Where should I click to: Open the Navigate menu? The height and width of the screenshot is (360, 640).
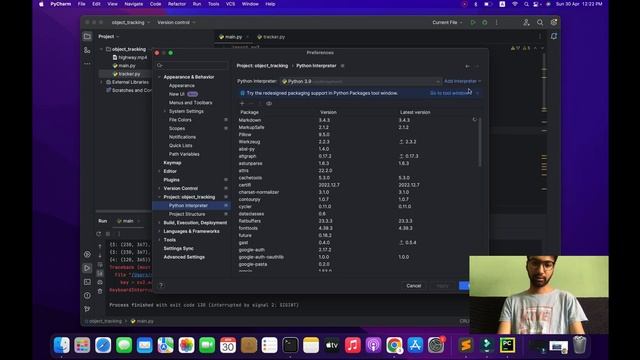point(133,4)
